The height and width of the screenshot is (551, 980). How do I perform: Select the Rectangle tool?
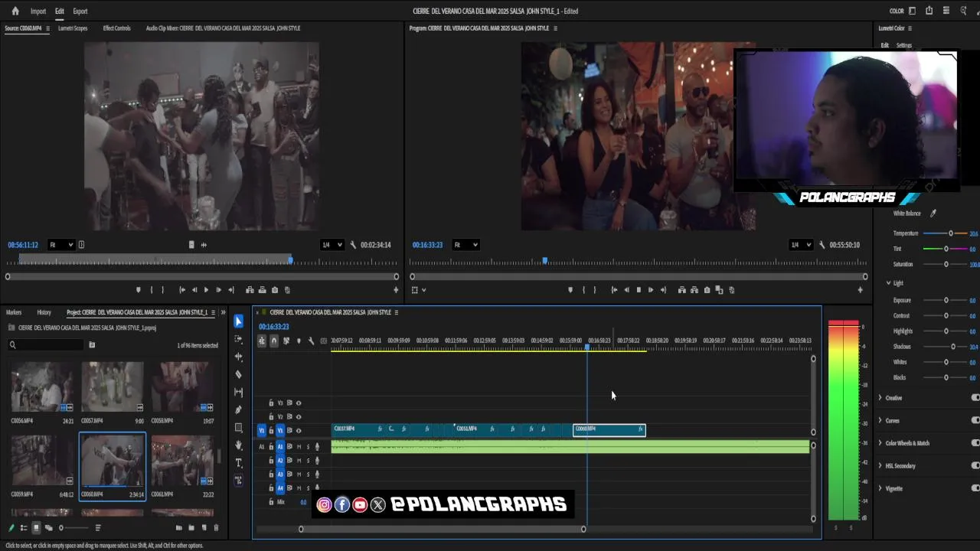[x=238, y=428]
